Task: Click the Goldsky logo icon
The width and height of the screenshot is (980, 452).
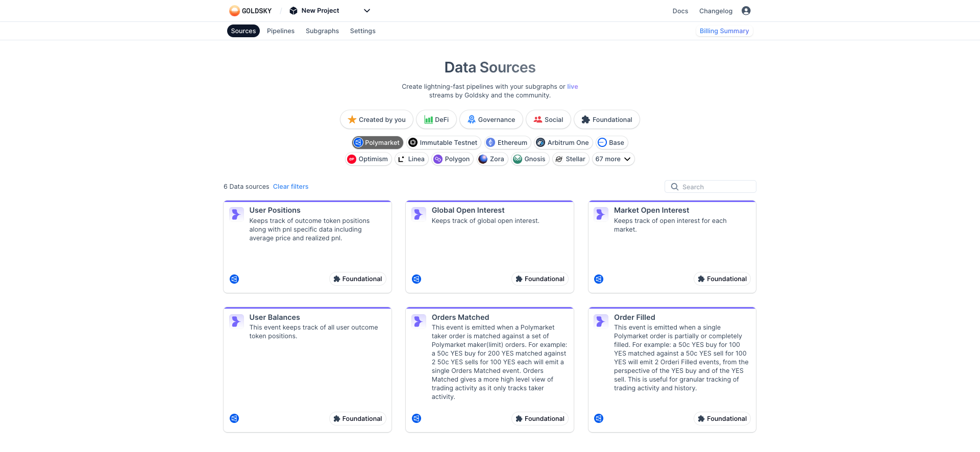Action: (x=234, y=10)
